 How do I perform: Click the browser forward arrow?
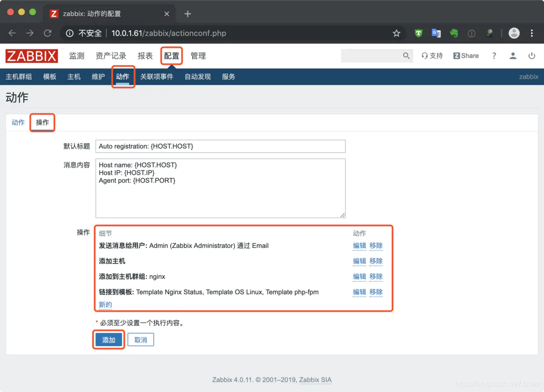pyautogui.click(x=30, y=33)
